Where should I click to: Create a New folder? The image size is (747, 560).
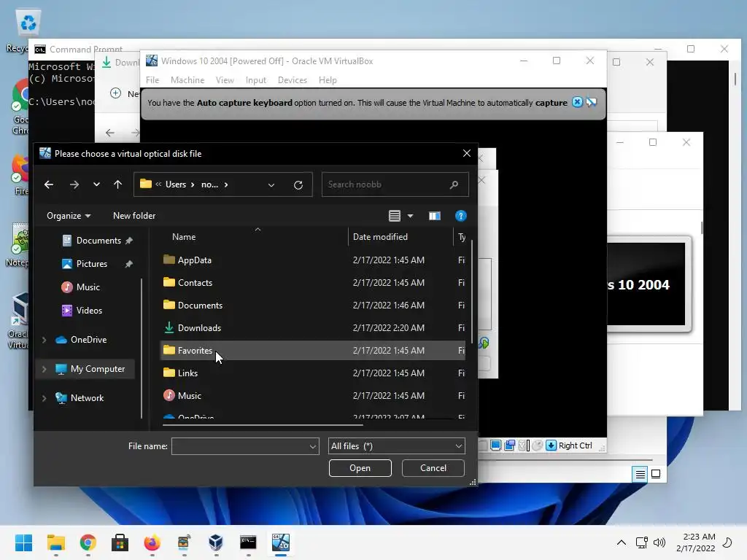tap(134, 216)
